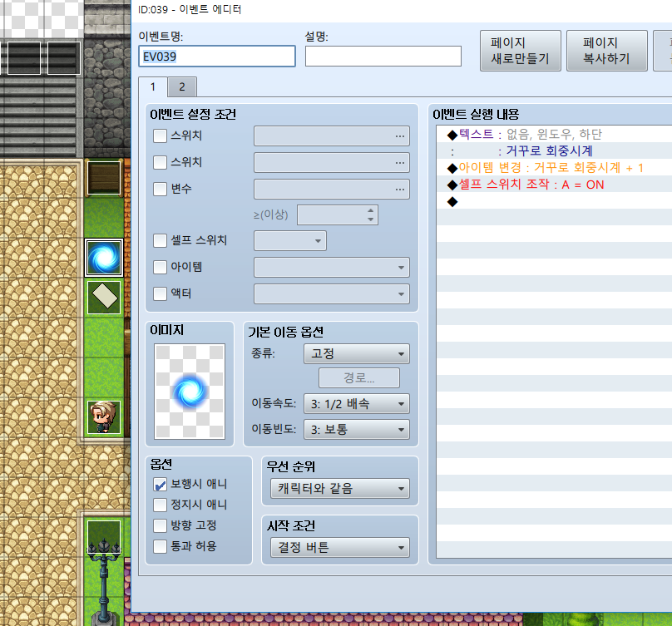Viewport: 672px width, 626px height.
Task: Select the blue portal event on the map
Action: tap(103, 257)
